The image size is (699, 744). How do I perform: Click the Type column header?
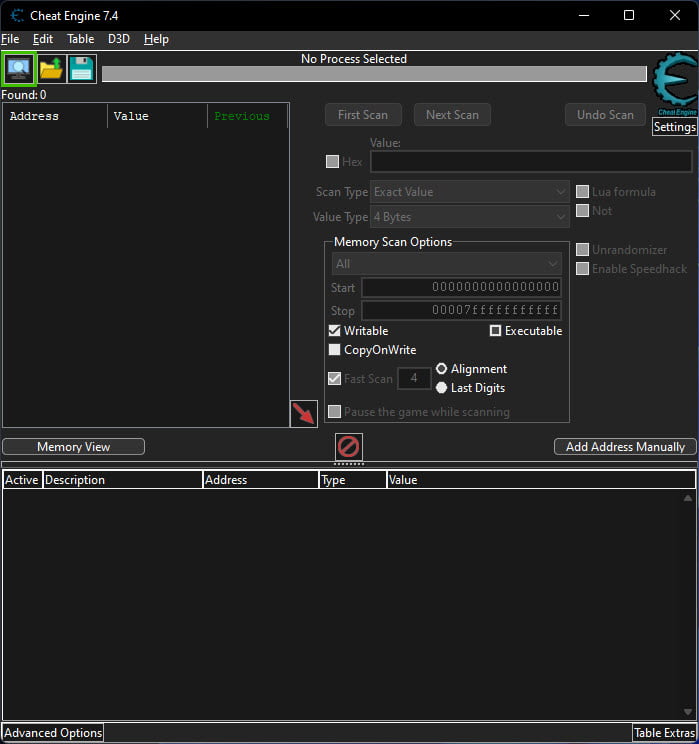pyautogui.click(x=353, y=480)
